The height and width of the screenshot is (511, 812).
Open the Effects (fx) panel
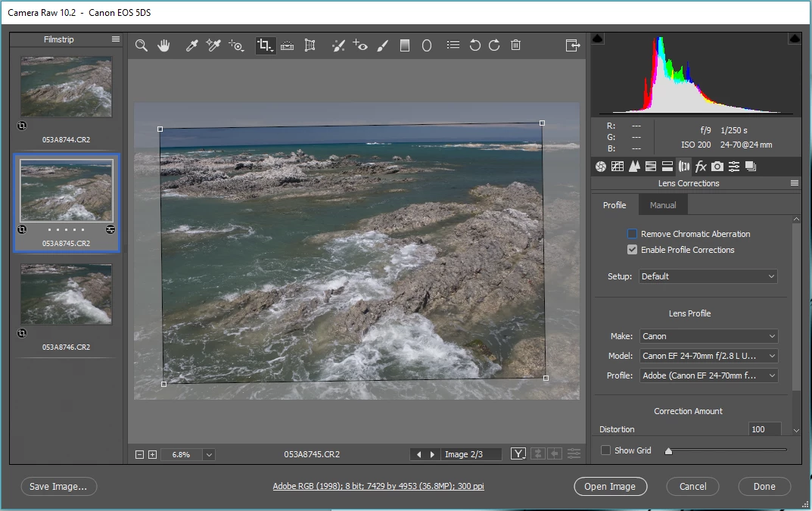pos(701,167)
